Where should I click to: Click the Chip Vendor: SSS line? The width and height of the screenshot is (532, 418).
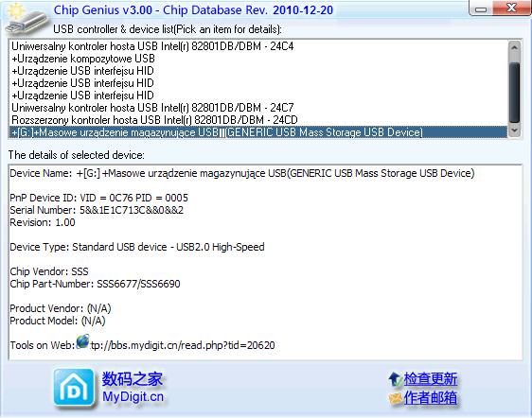point(49,271)
